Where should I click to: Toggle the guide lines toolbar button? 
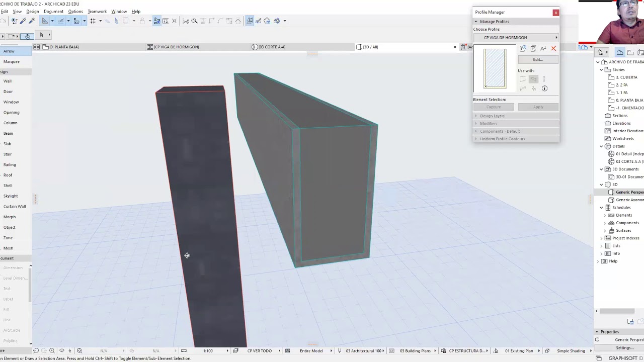coord(45,21)
